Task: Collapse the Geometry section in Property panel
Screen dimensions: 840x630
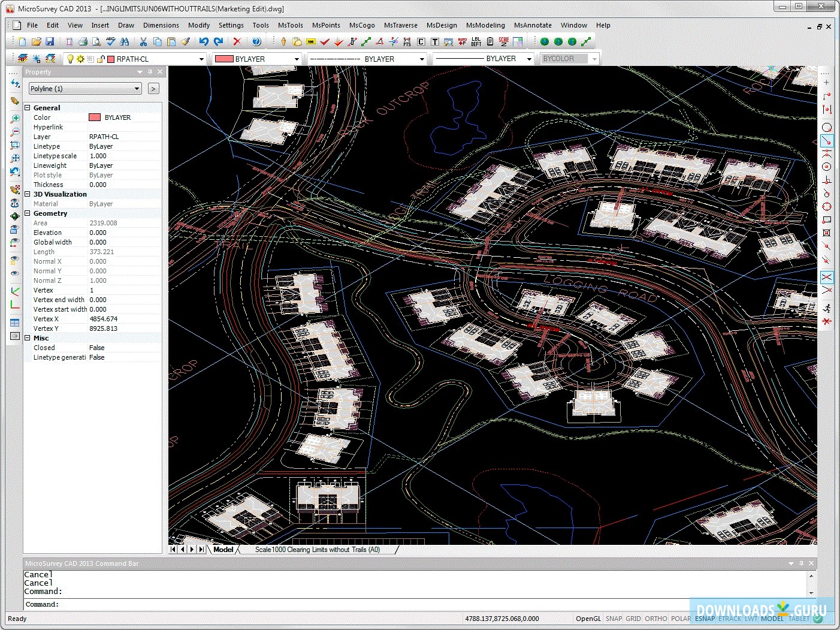Action: 28,213
